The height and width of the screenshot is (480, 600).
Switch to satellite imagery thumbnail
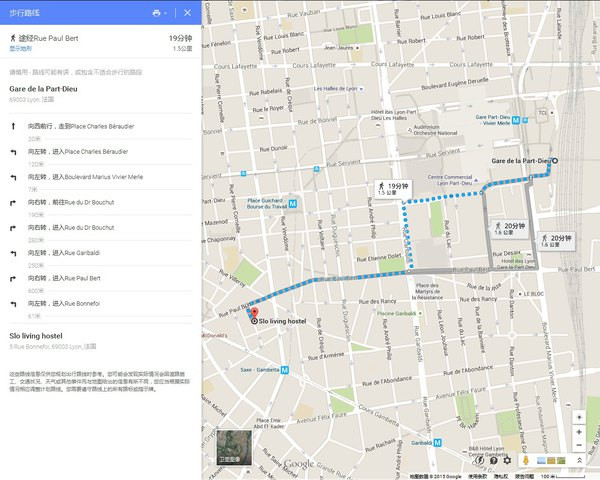point(234,447)
